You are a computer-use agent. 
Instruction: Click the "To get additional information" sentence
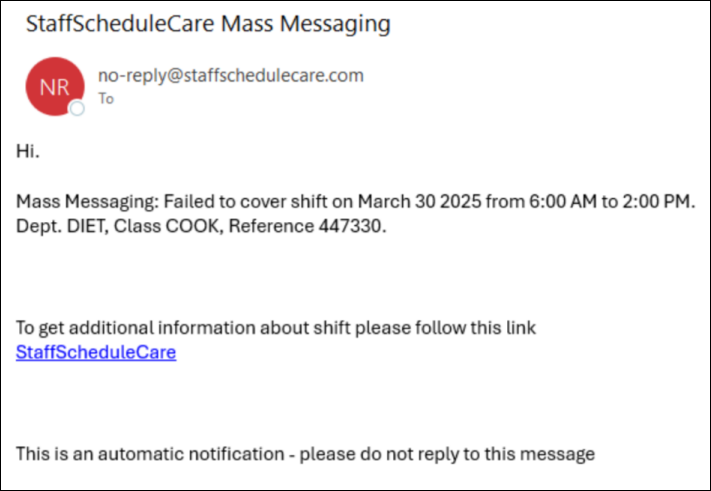276,327
